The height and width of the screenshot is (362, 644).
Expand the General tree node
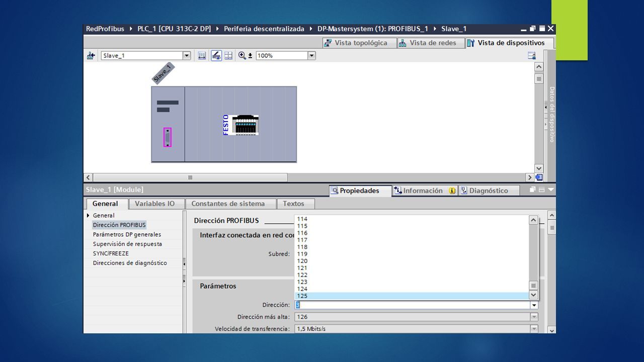[x=88, y=216]
